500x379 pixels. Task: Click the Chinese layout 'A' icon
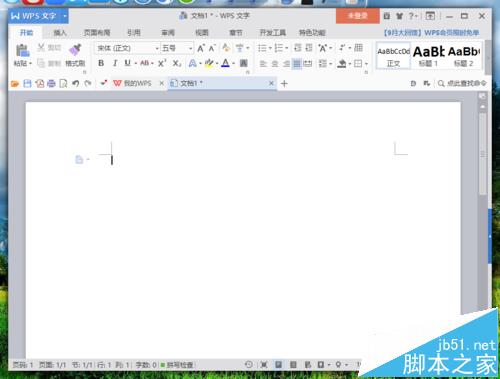pos(322,48)
